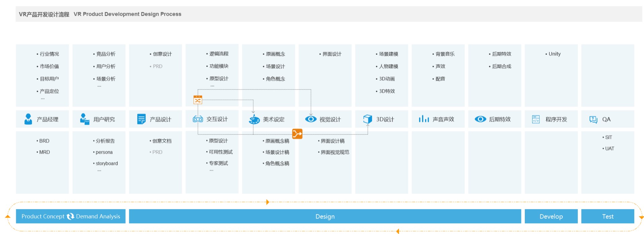Select the 场景分析 bullet item
644x234 pixels.
104,79
